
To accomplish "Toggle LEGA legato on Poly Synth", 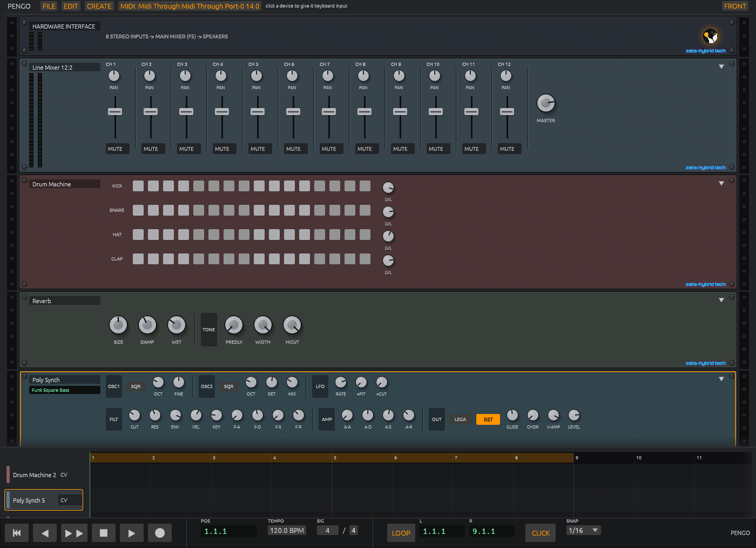I will [460, 419].
